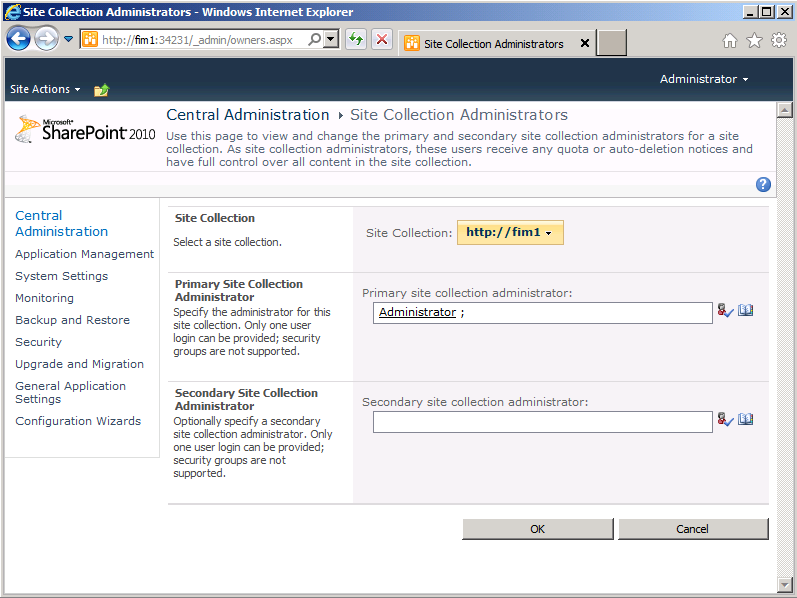Viewport: 797px width, 598px height.
Task: Click the resolved Administrator name entry
Action: tap(417, 312)
